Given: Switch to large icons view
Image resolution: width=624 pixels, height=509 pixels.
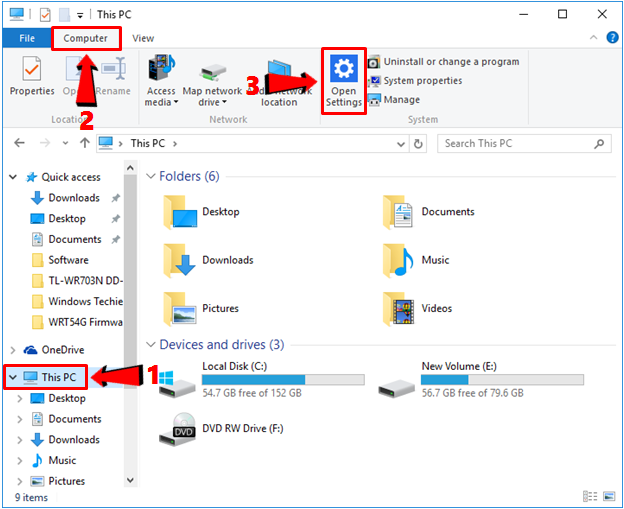Looking at the screenshot, I should (609, 496).
